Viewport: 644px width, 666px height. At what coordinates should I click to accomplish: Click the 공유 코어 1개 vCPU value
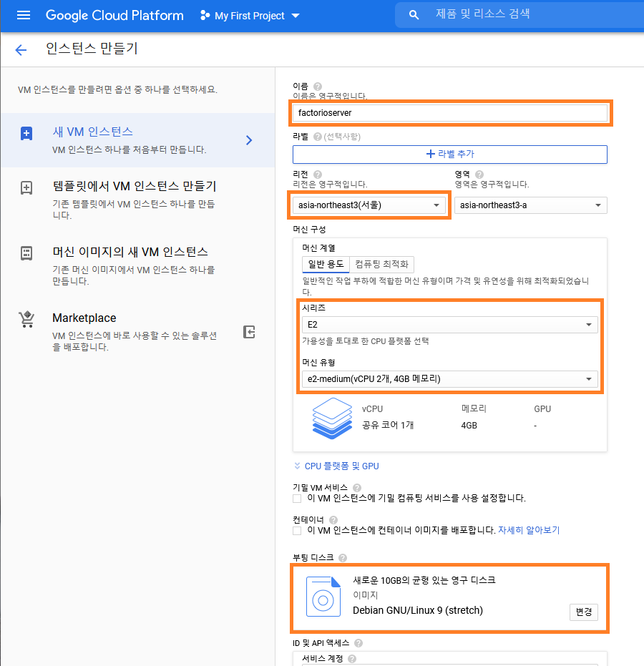388,425
